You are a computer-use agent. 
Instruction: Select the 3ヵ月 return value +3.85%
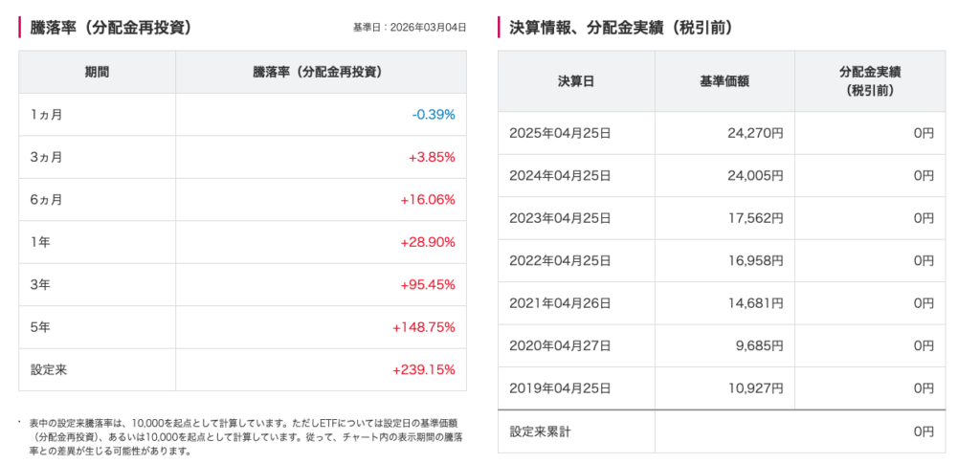[431, 157]
